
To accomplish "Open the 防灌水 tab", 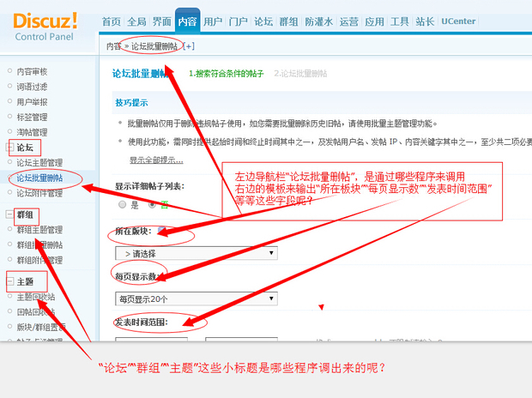I will [318, 21].
